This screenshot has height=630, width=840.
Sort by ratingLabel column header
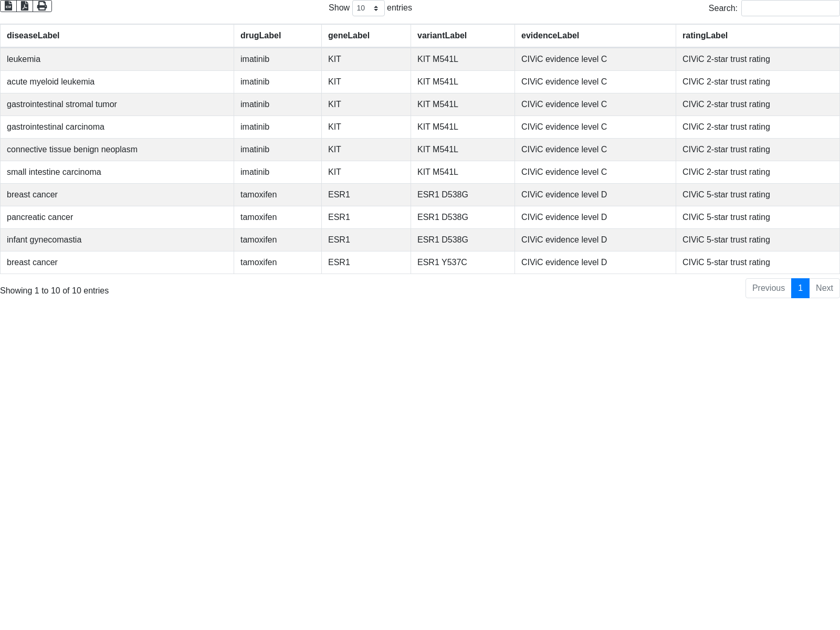tap(705, 36)
